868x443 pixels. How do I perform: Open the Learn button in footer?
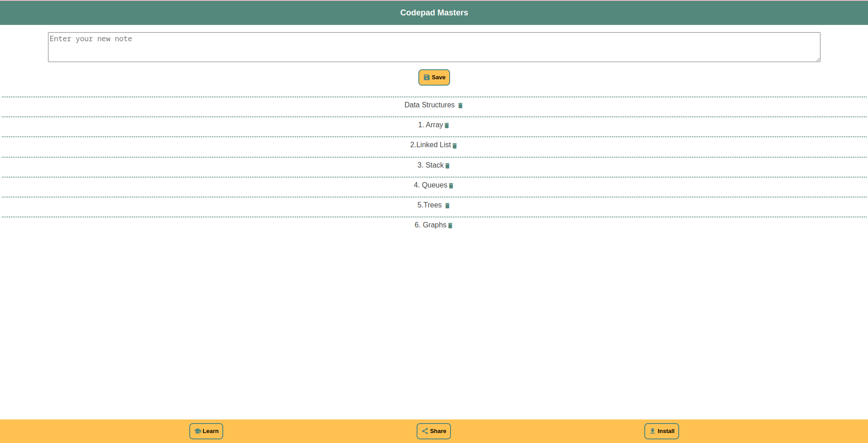206,431
